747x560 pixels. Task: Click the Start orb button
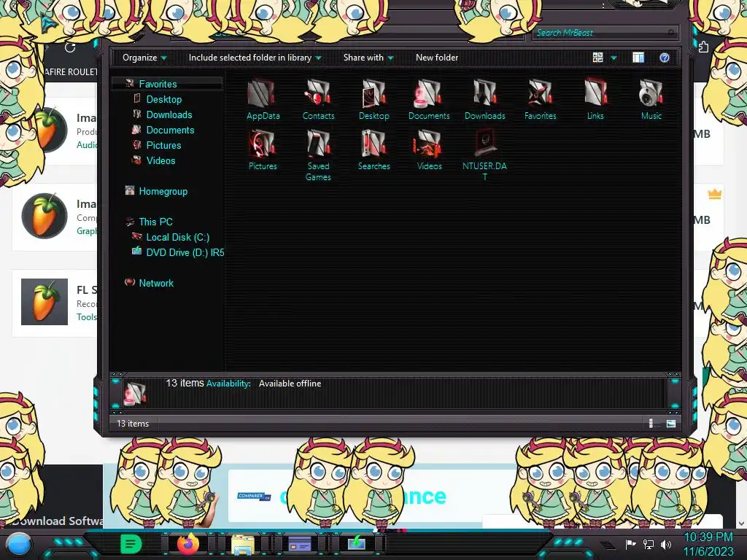[20, 544]
